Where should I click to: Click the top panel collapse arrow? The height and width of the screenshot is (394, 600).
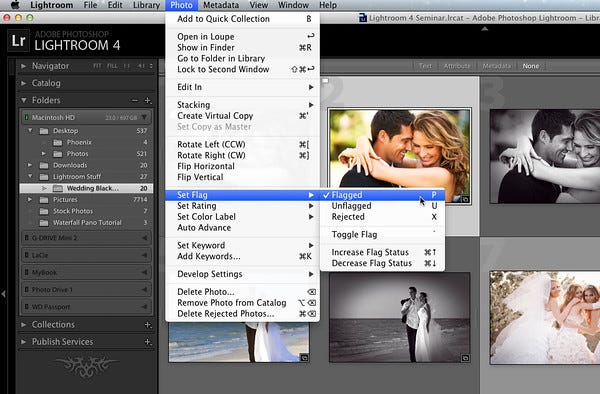484,29
